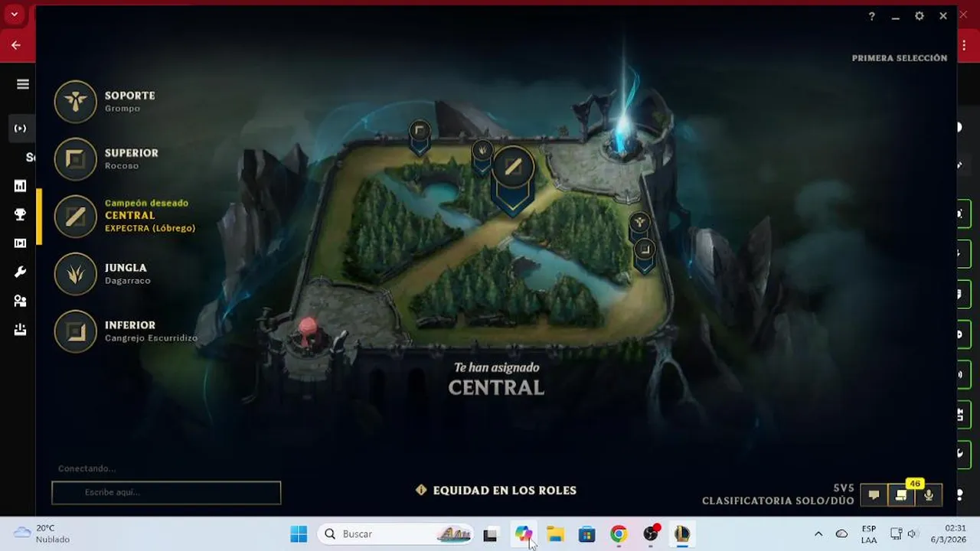Switch to League of Legends on the taskbar
This screenshot has height=551, width=980.
[x=681, y=534]
